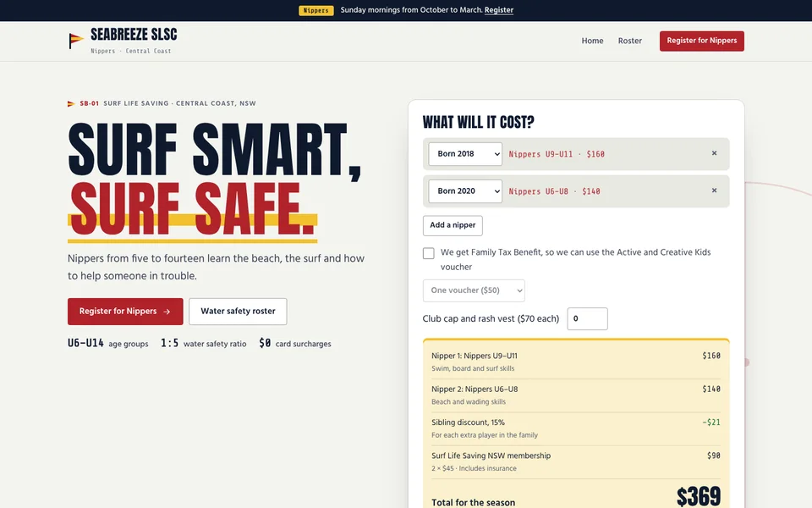Click the Add a nipper button
The image size is (812, 508).
pos(453,225)
